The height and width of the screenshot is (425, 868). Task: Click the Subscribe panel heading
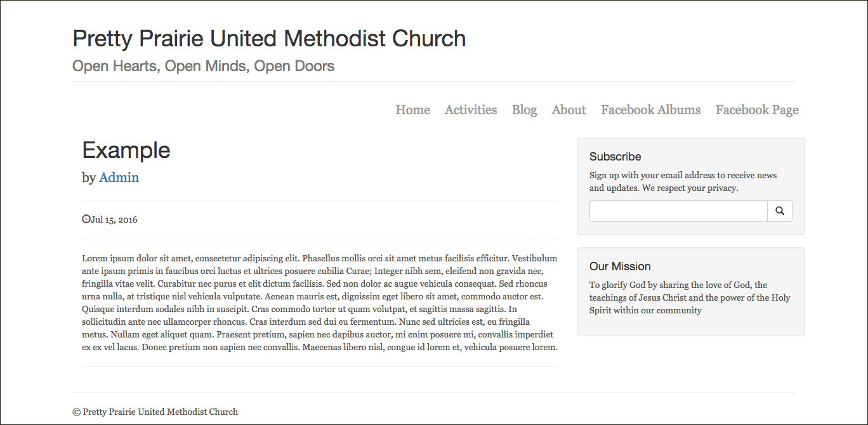click(x=615, y=157)
